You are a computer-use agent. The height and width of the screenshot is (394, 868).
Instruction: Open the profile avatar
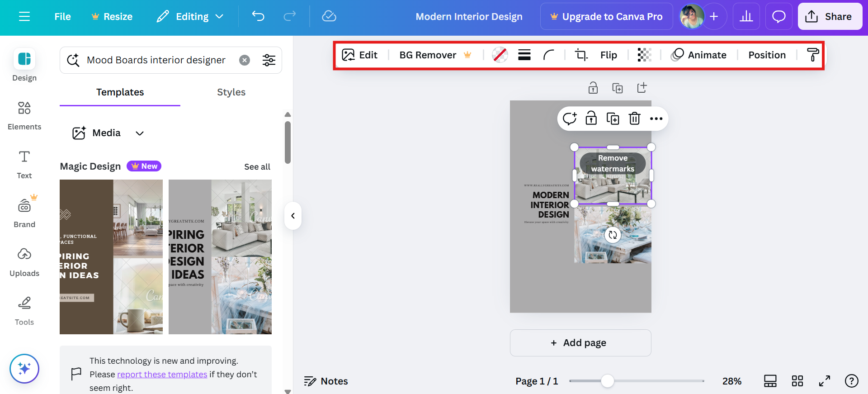pos(692,17)
